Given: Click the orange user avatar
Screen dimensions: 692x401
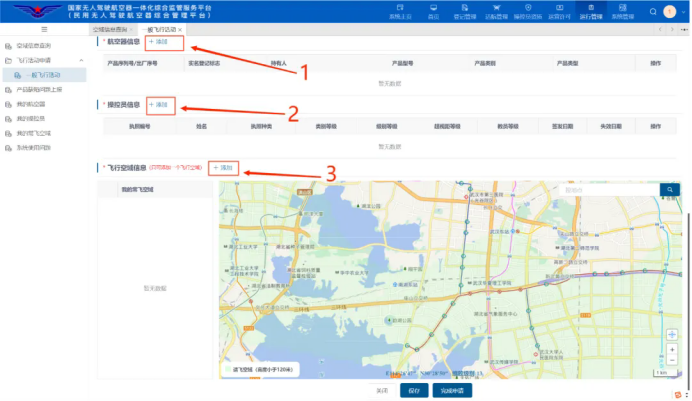Looking at the screenshot, I should tap(669, 12).
